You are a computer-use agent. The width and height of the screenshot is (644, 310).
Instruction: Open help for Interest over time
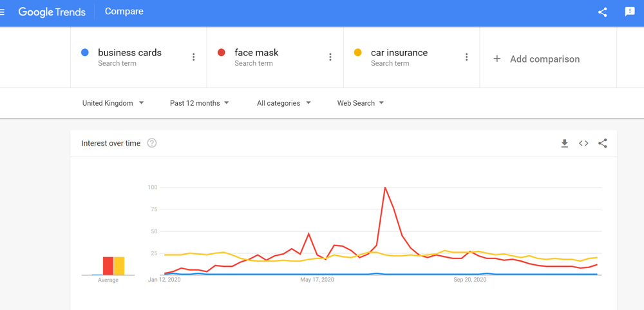(x=152, y=143)
